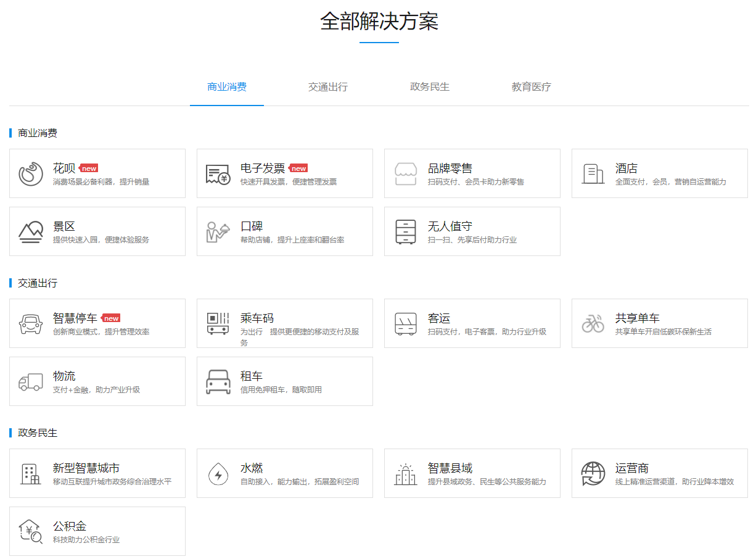Click the 品牌零售 storefront icon
This screenshot has width=756, height=559.
(406, 174)
